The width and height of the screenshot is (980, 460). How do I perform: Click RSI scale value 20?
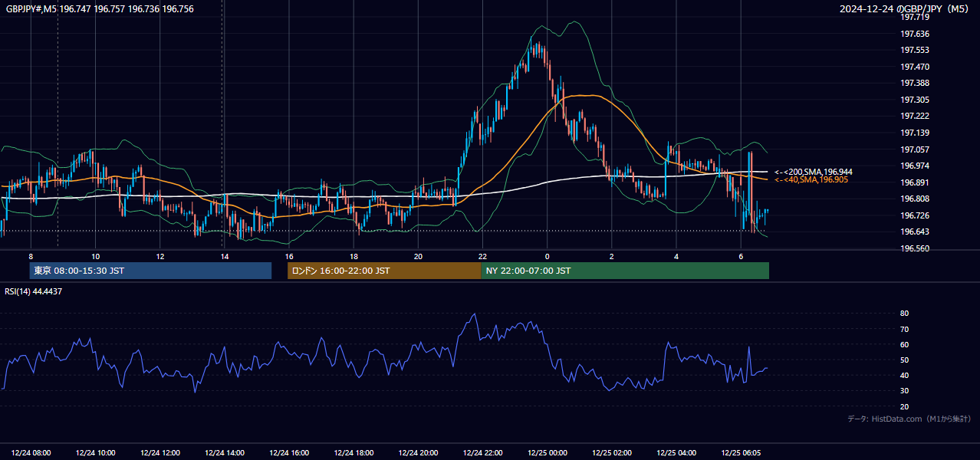tap(905, 406)
